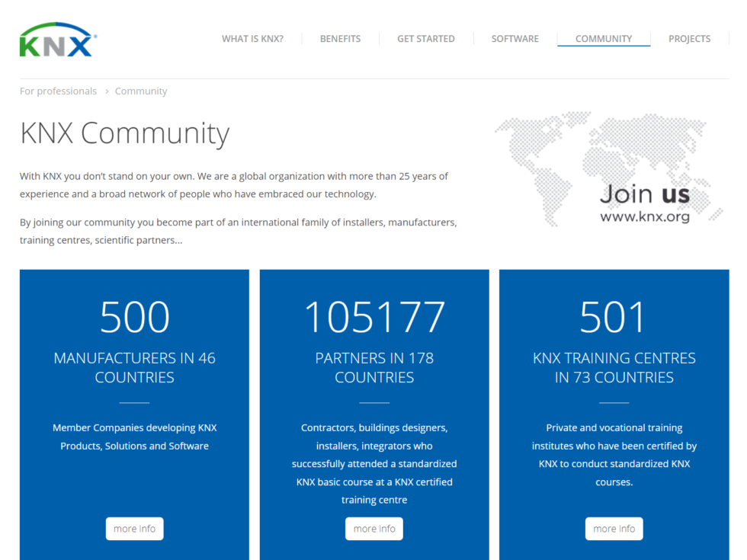Open the PROJECTS menu item

pyautogui.click(x=689, y=39)
